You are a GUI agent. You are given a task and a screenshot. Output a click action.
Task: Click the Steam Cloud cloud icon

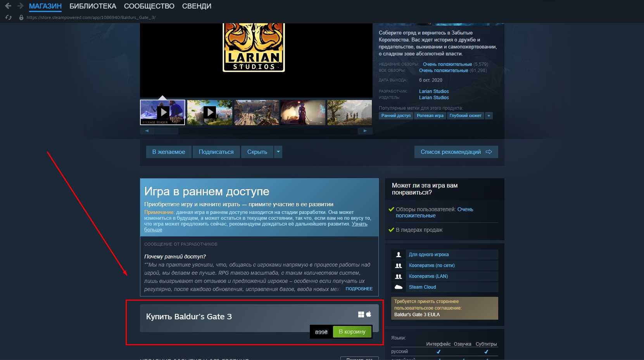tap(398, 287)
